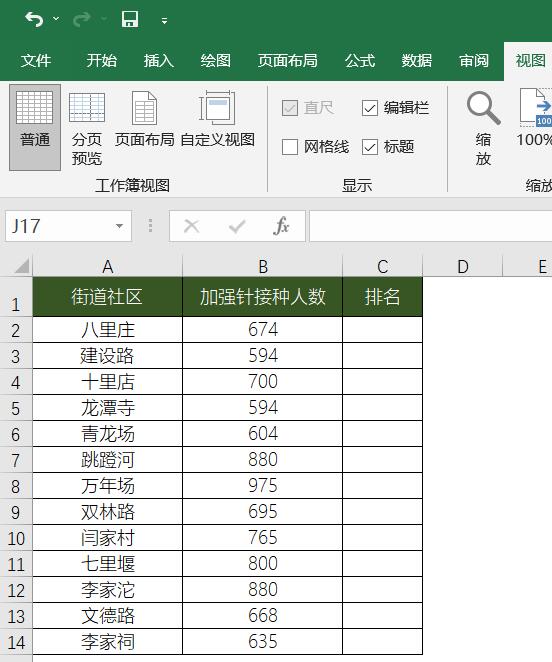Select the cell containing 龙潭寺
Screen dimensions: 552x662
108,408
